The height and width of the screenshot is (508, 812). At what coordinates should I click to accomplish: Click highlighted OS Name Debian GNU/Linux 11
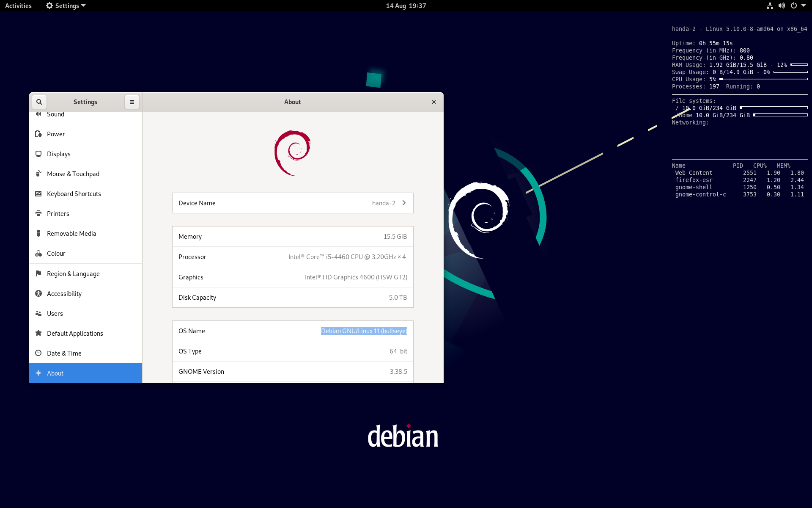[364, 331]
